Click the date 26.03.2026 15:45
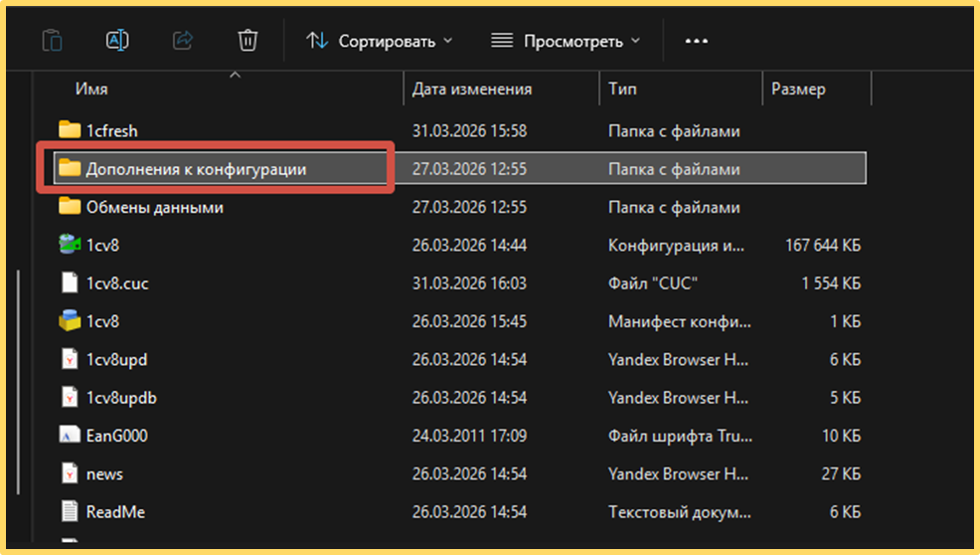The height and width of the screenshot is (555, 980). [x=469, y=321]
